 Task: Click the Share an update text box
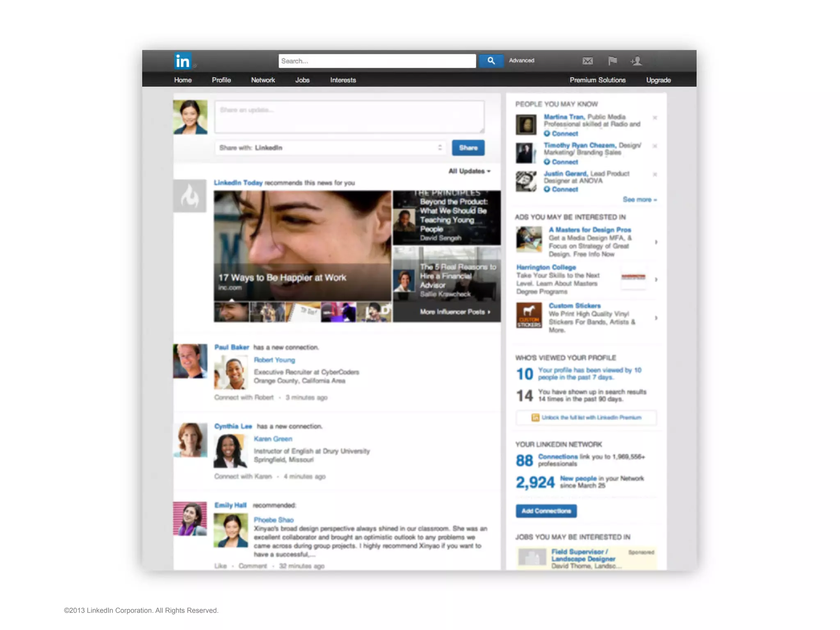click(x=349, y=117)
